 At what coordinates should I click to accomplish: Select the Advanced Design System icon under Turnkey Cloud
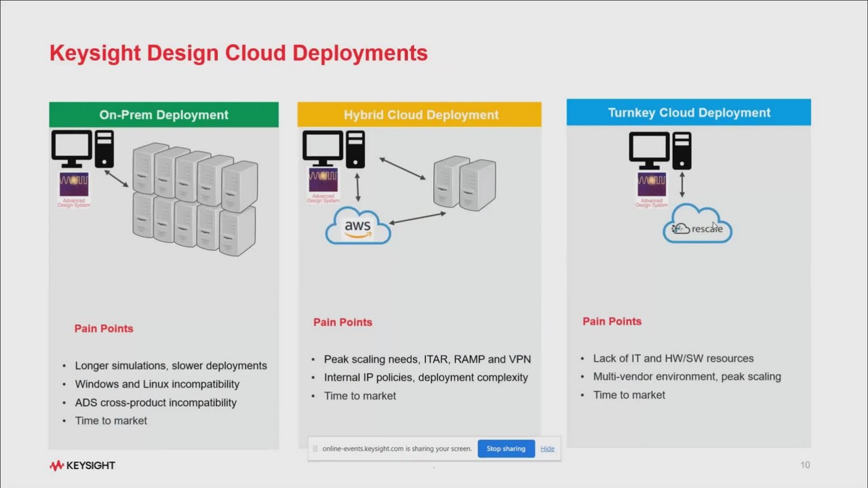tap(652, 190)
